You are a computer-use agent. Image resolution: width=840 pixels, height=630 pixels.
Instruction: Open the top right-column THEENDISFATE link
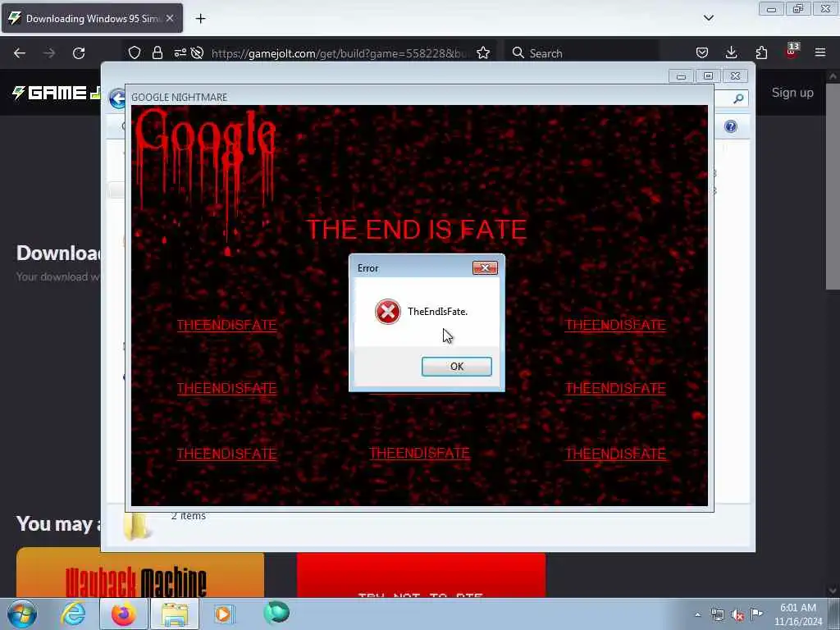click(x=615, y=325)
